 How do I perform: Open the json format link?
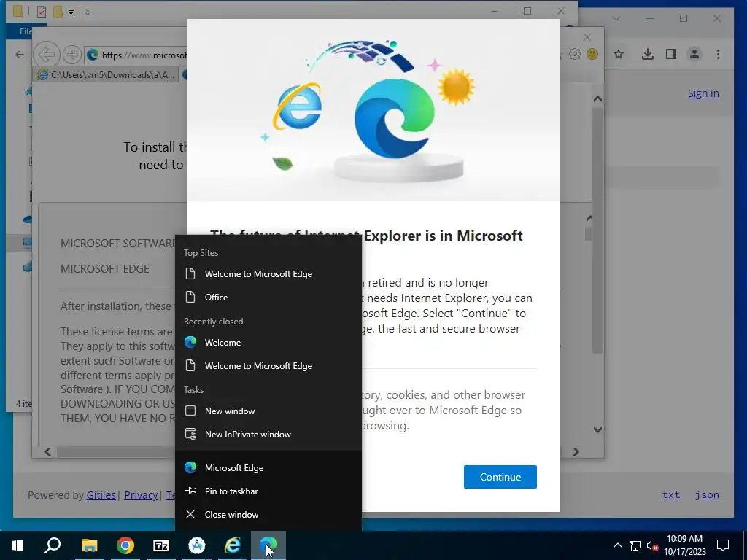pyautogui.click(x=707, y=495)
